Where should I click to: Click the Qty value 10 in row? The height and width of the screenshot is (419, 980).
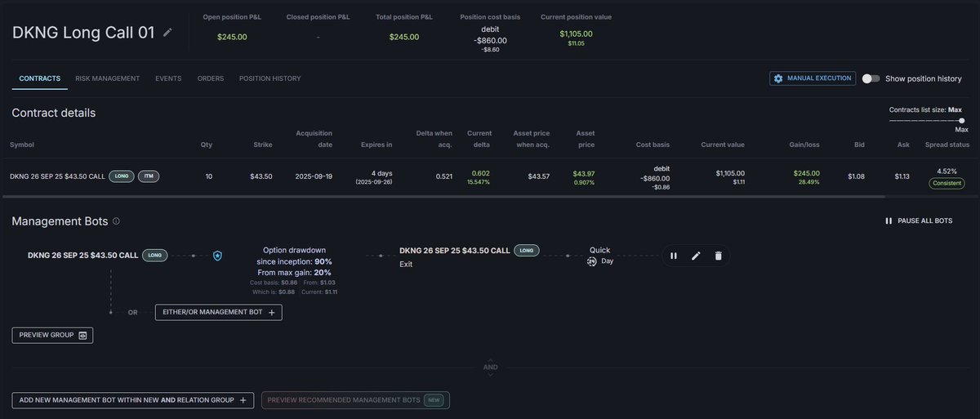(208, 176)
